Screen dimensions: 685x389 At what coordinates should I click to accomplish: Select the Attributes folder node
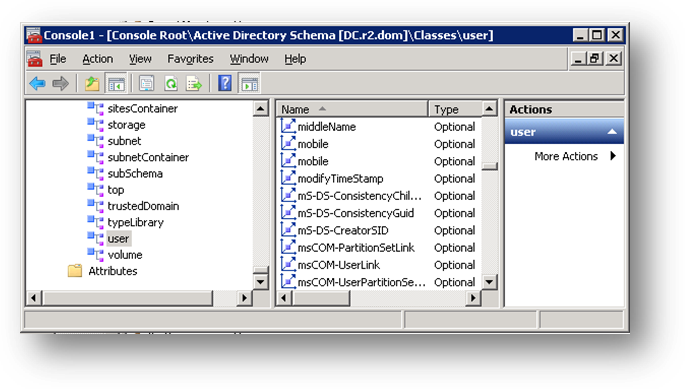(x=113, y=271)
